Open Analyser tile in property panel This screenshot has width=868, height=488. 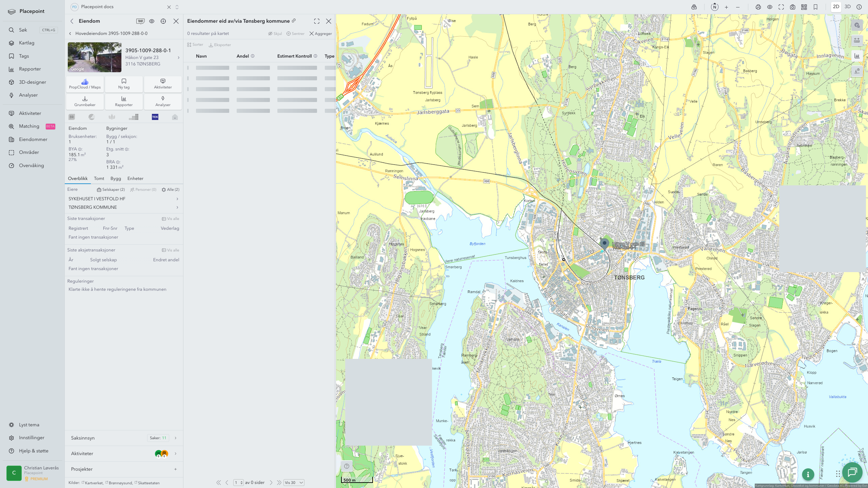[163, 102]
